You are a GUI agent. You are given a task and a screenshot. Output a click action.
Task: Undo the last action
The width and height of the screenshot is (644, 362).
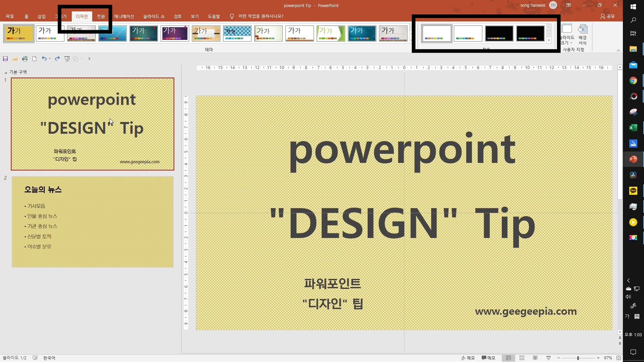44,59
